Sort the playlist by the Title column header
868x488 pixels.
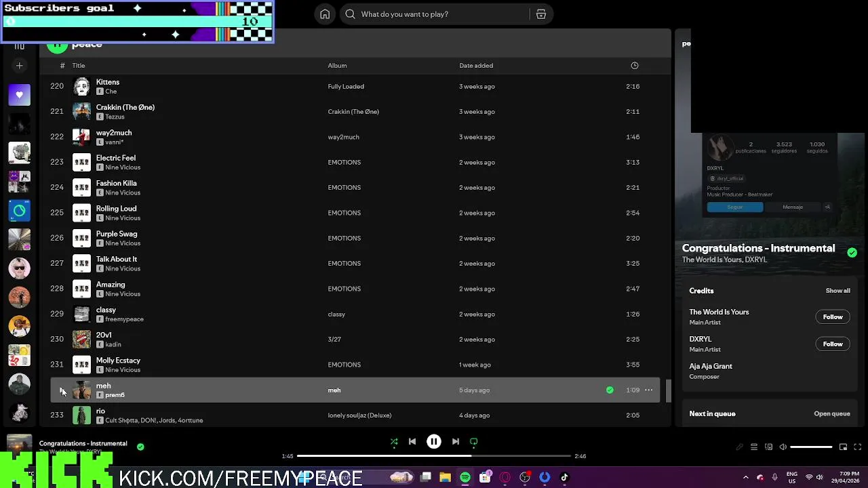pyautogui.click(x=79, y=66)
